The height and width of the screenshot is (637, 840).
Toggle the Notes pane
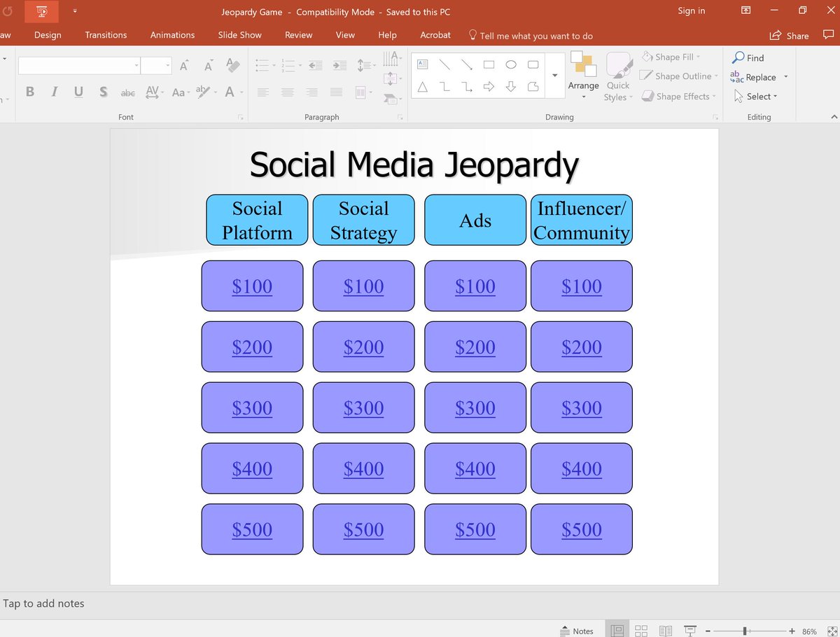pyautogui.click(x=577, y=631)
